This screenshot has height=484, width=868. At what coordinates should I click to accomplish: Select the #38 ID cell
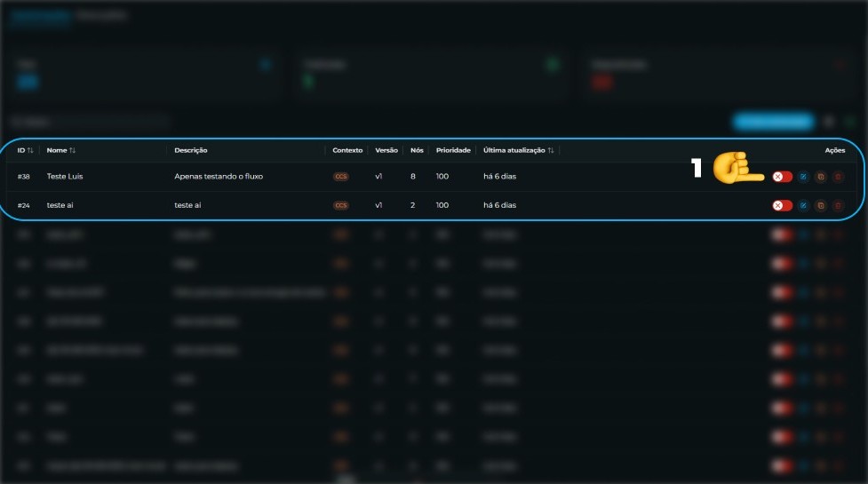pyautogui.click(x=23, y=177)
